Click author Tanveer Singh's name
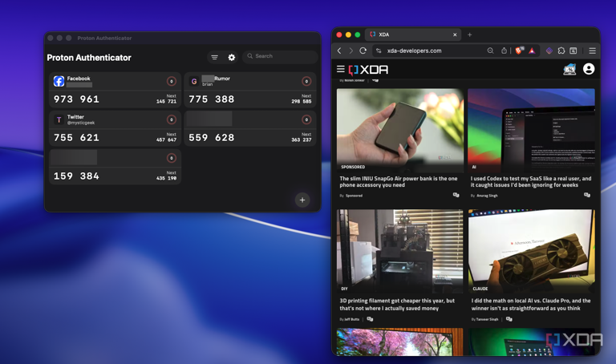The height and width of the screenshot is (364, 616). [x=487, y=319]
